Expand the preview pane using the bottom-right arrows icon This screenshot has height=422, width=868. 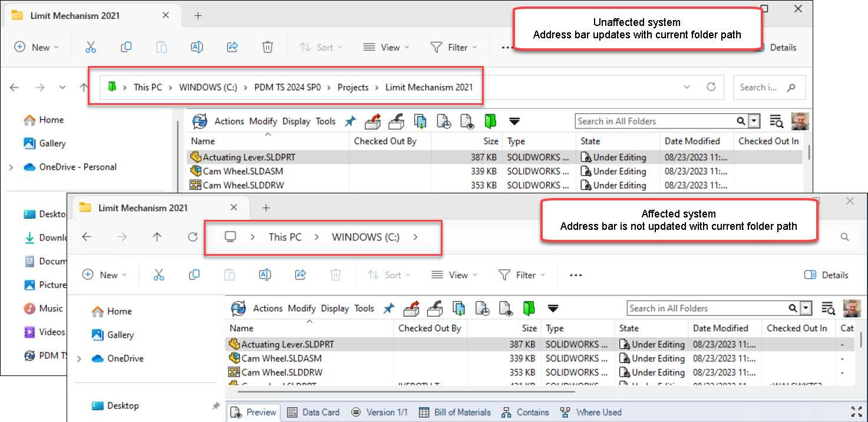pyautogui.click(x=856, y=412)
